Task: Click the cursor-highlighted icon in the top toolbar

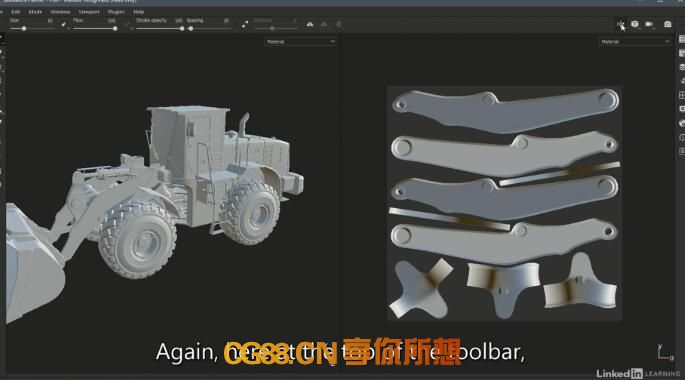Action: point(620,24)
